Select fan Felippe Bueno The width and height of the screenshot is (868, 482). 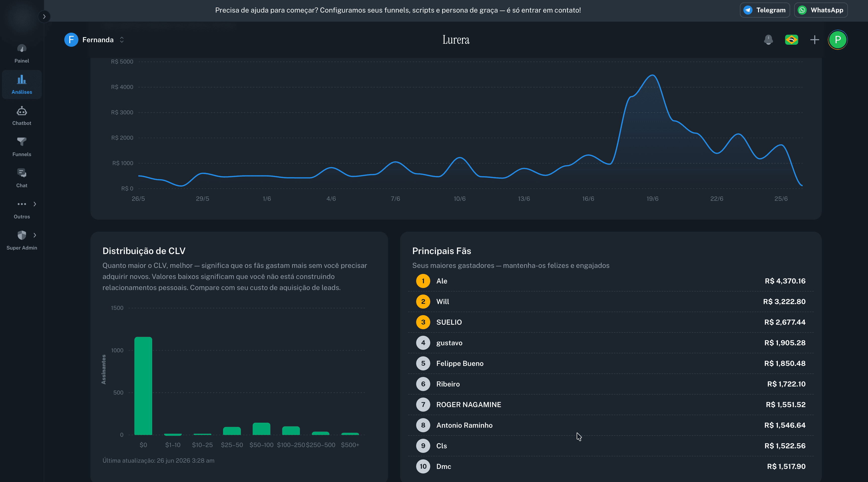(611, 363)
